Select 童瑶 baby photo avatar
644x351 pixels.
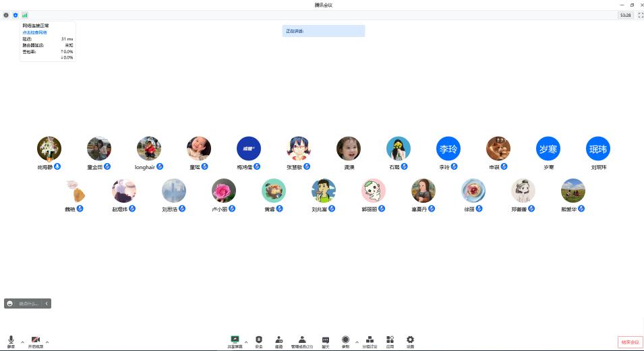tap(199, 149)
